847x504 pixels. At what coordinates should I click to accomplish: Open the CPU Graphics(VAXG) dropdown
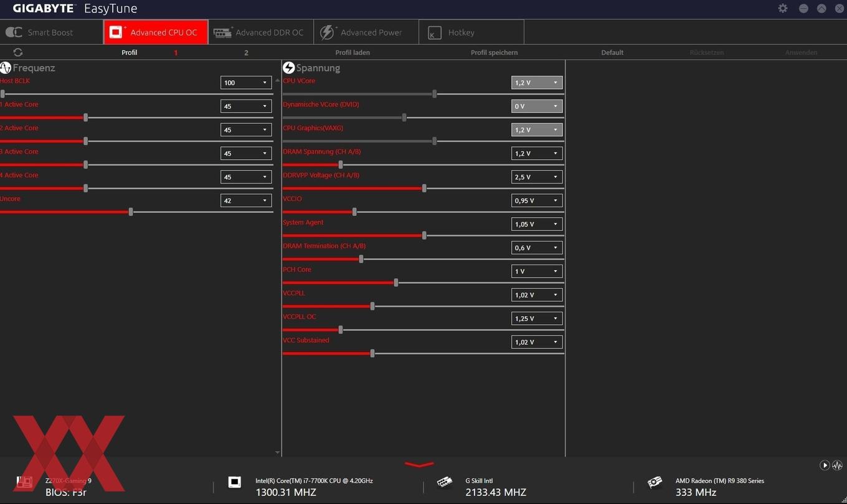tap(537, 130)
